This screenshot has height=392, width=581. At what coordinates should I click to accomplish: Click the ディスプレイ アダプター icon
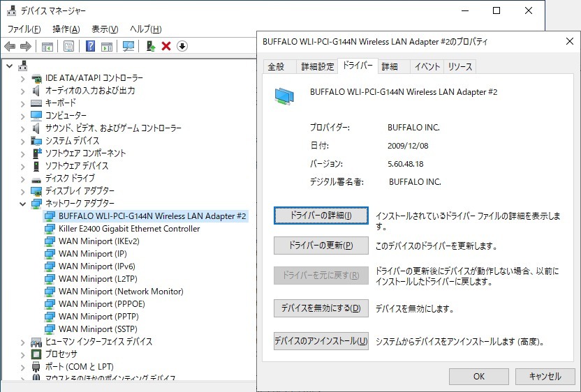[36, 191]
